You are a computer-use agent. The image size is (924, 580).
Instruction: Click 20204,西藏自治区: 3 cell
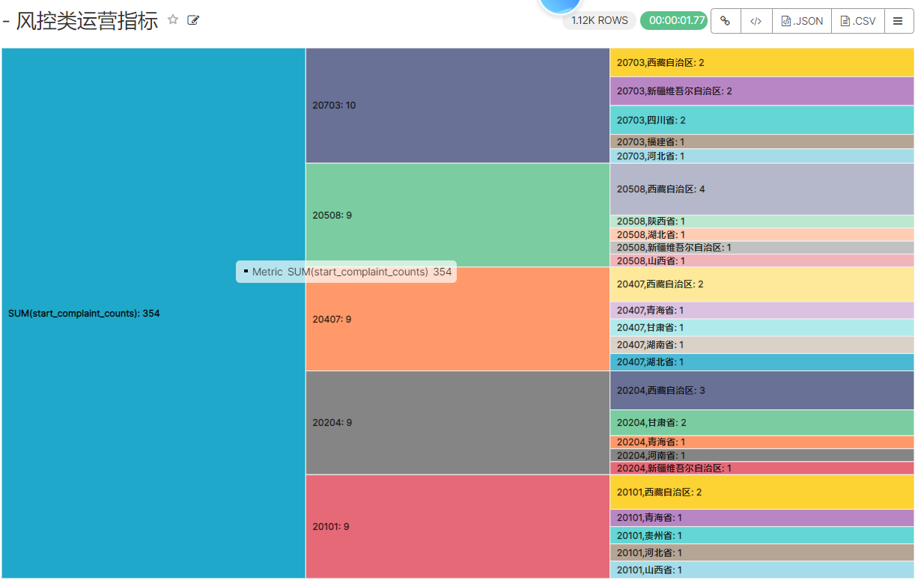(x=762, y=391)
